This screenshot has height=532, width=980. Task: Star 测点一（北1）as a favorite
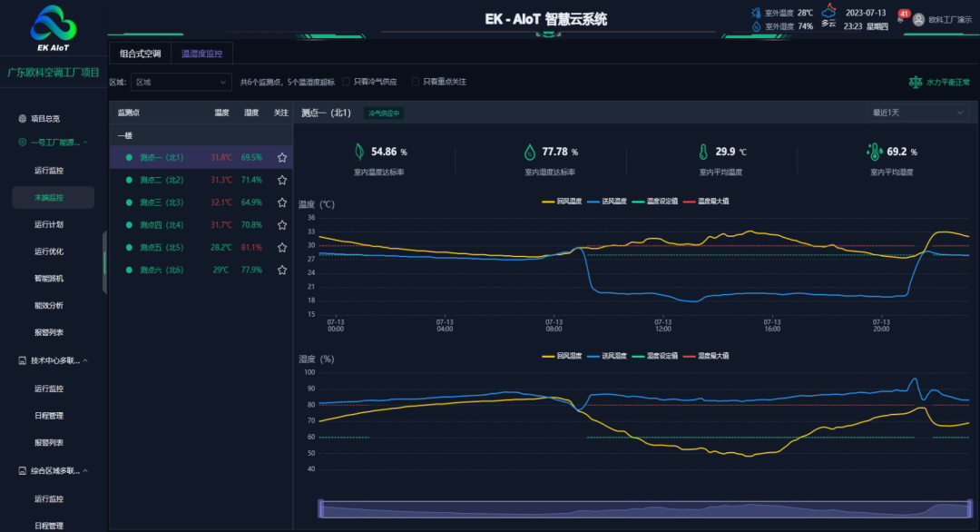[x=282, y=158]
